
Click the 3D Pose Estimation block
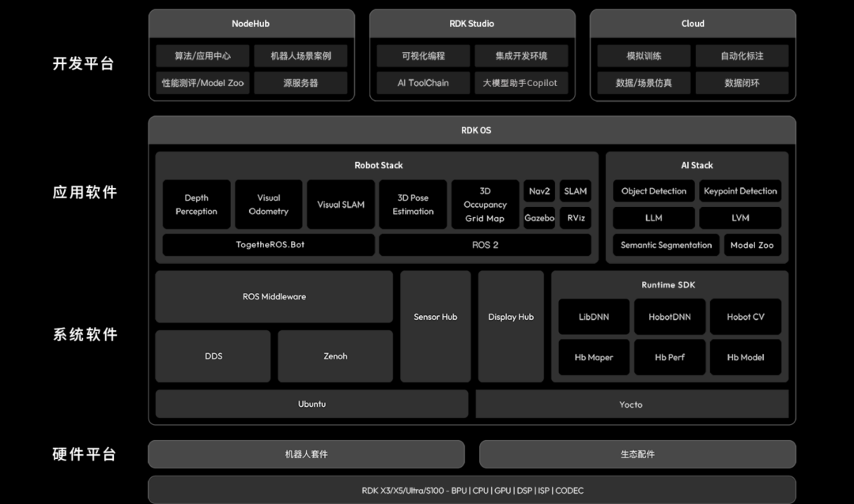(x=413, y=204)
